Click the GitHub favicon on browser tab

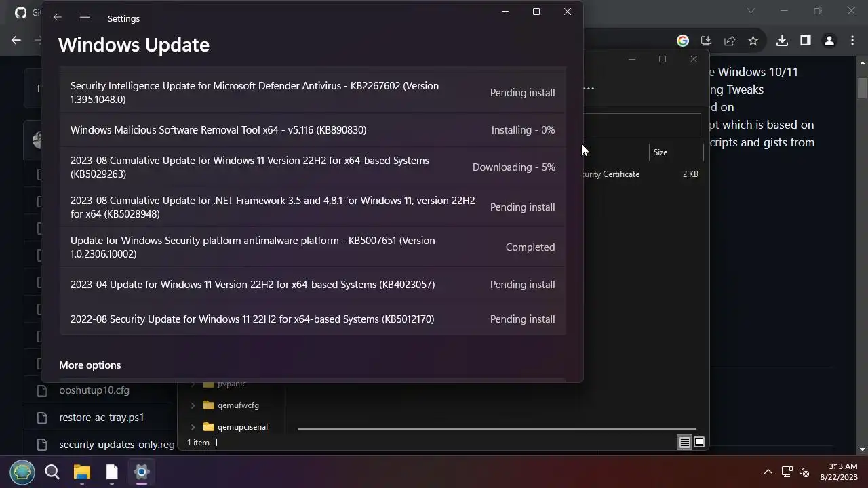pyautogui.click(x=20, y=12)
